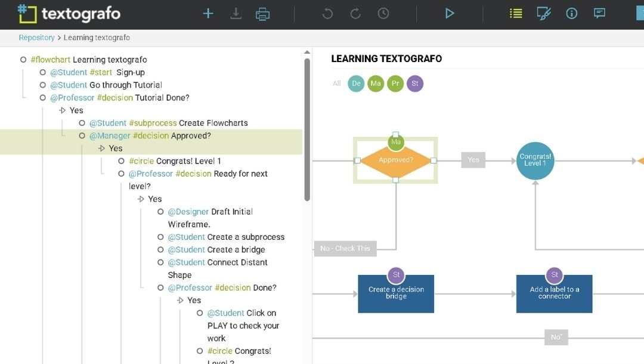Select the Create a bridge line
The height and width of the screenshot is (364, 644).
tap(216, 250)
